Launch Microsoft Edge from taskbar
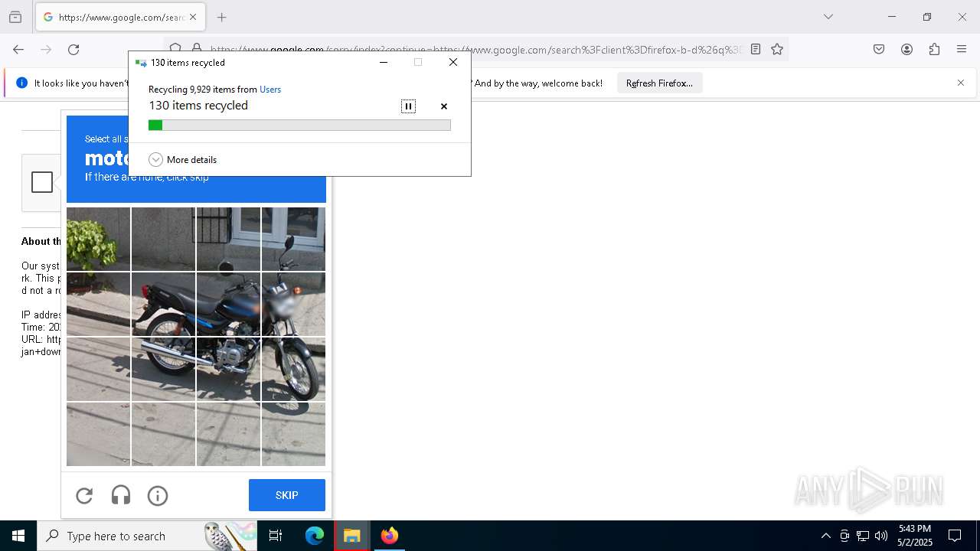980x551 pixels. (x=315, y=536)
